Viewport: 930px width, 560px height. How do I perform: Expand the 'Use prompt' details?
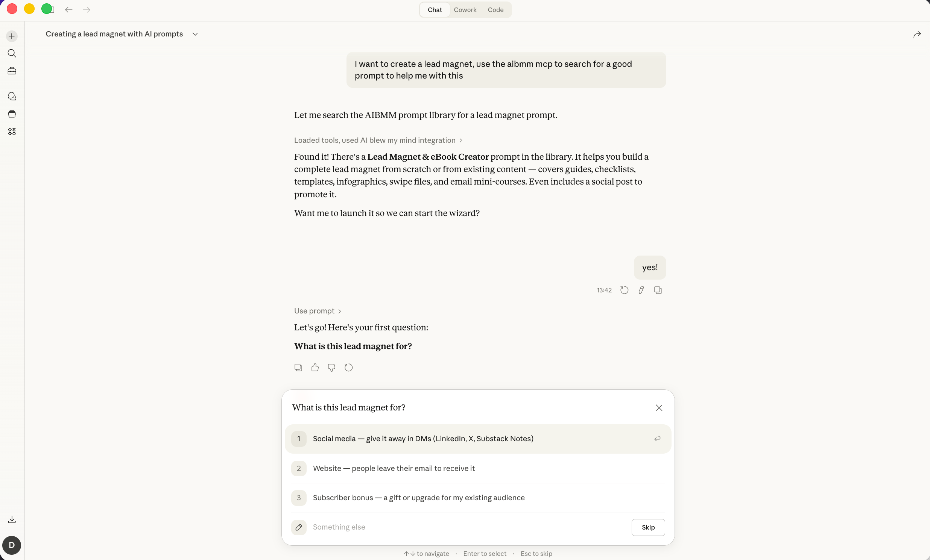pyautogui.click(x=318, y=311)
